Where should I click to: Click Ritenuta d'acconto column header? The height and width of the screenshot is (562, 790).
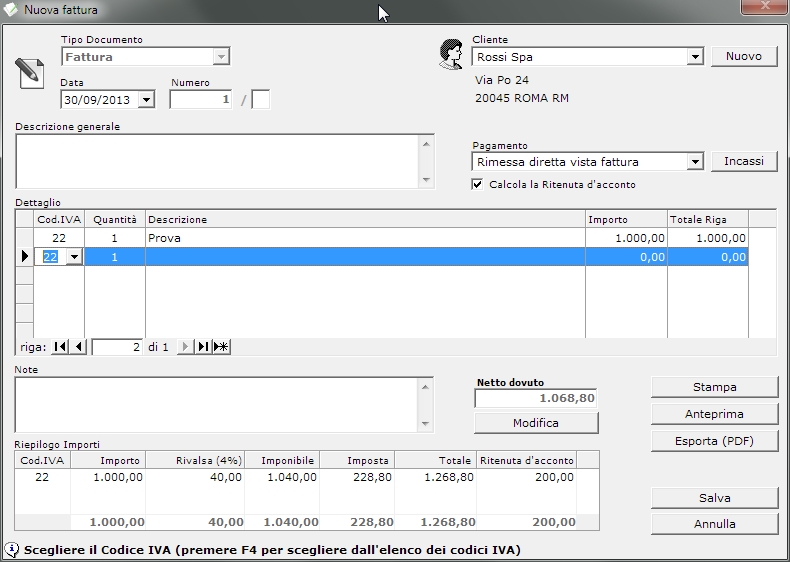(x=526, y=460)
